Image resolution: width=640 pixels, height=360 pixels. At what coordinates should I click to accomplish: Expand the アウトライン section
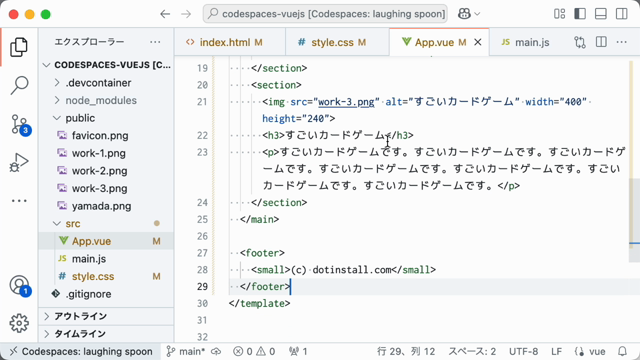(x=80, y=316)
